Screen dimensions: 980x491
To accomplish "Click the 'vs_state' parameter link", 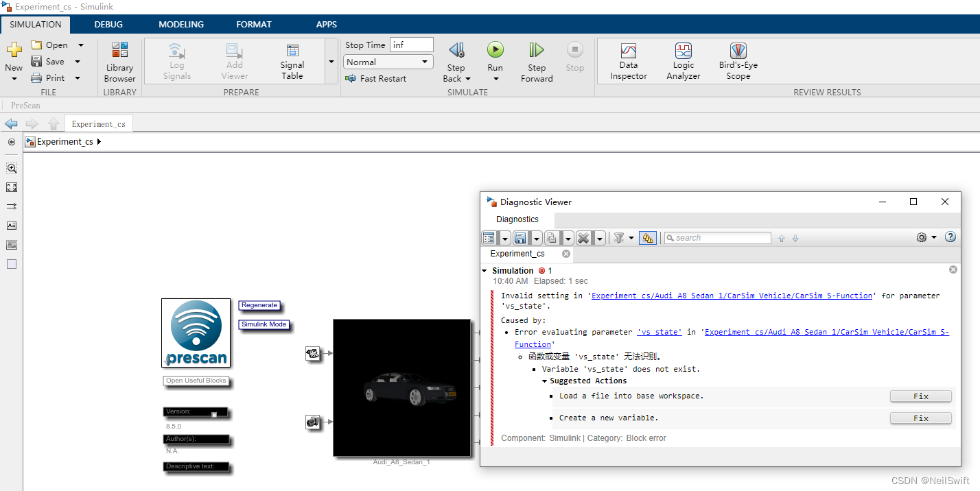I will point(660,332).
